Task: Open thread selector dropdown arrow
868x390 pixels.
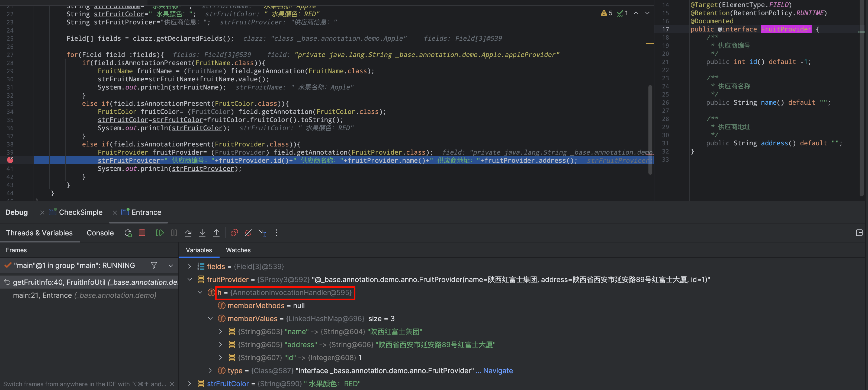Action: click(171, 266)
